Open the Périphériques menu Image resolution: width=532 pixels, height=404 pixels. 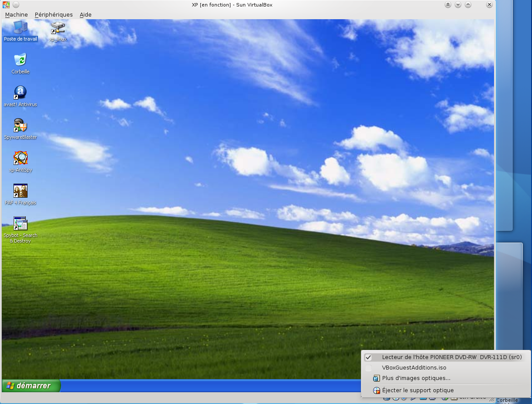(x=54, y=15)
